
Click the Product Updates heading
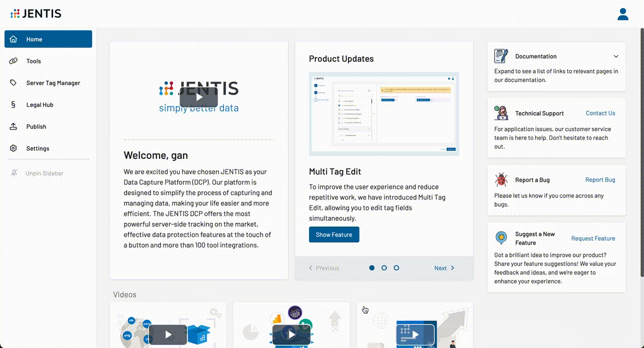tap(341, 59)
